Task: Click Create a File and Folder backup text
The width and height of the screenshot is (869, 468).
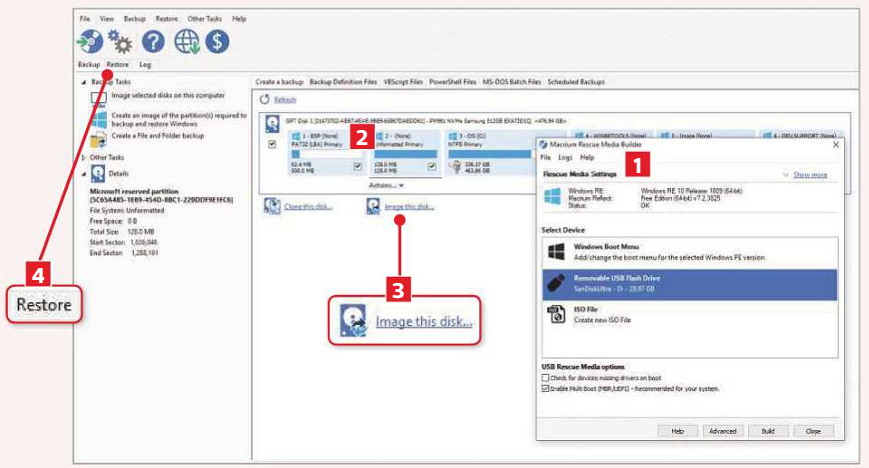Action: click(x=158, y=136)
